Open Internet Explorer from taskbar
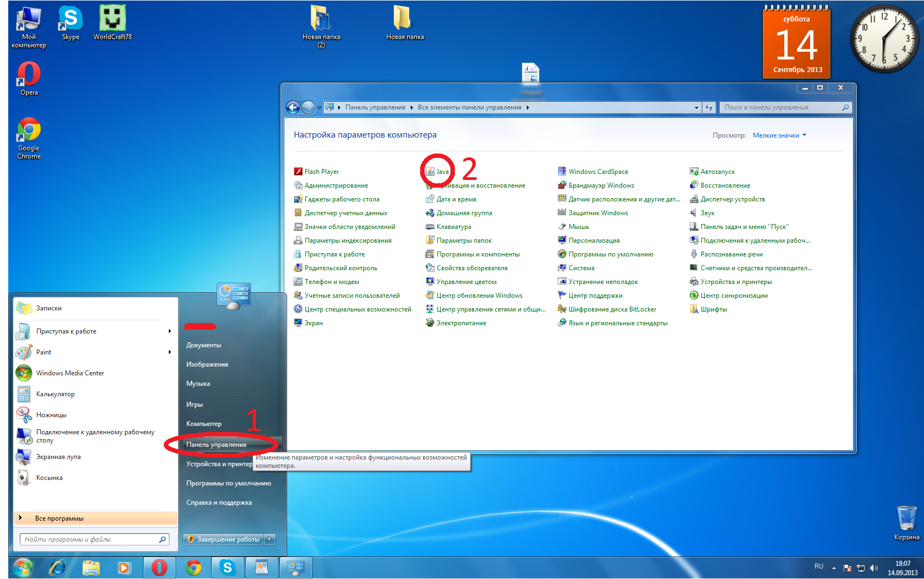 57,567
